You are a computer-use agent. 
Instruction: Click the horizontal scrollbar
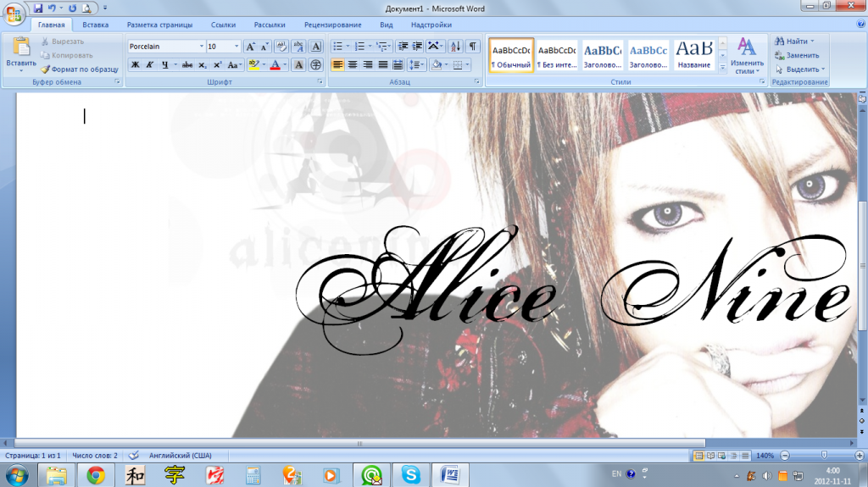coord(359,443)
